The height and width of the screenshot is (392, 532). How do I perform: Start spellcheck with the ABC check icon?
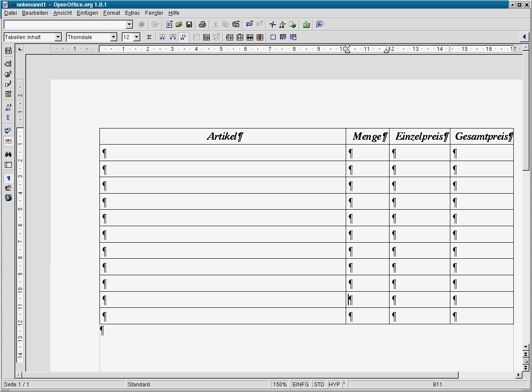(x=8, y=131)
